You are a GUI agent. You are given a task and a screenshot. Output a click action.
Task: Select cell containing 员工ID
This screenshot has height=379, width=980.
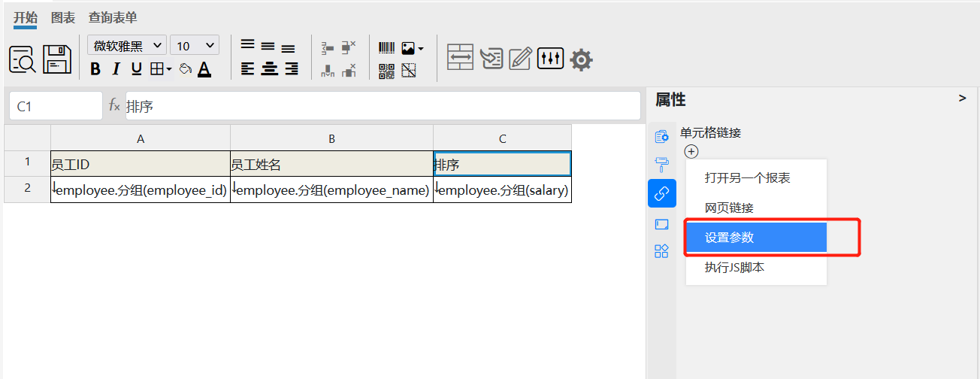(x=141, y=164)
